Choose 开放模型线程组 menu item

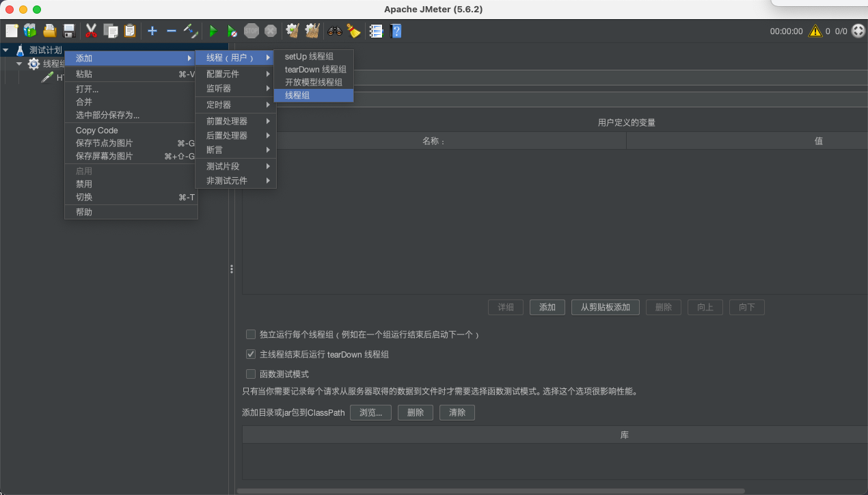(314, 82)
